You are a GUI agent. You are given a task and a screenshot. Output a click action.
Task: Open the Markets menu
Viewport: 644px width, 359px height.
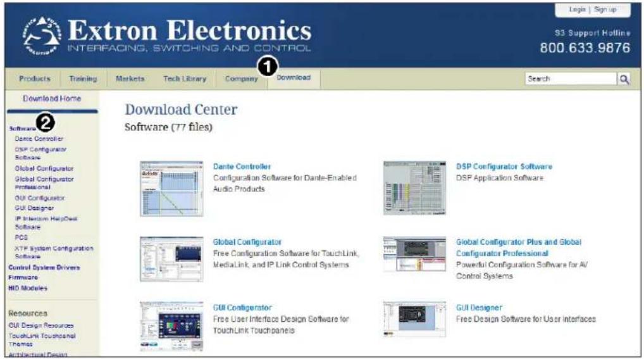tap(130, 79)
